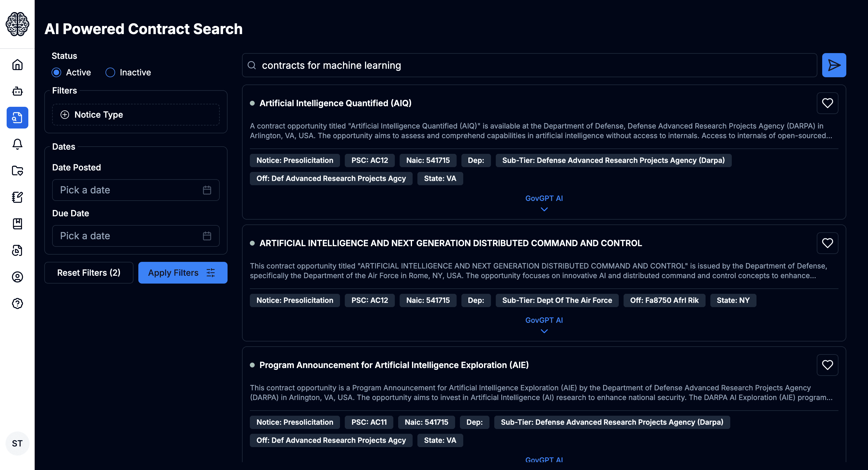Click the home icon in sidebar
The image size is (868, 470).
(x=17, y=64)
